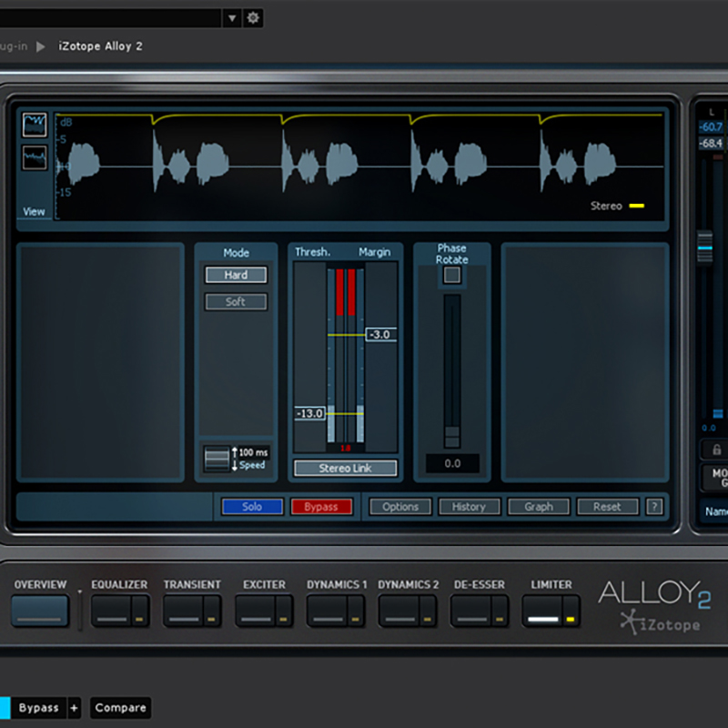Switch to the Exciter module
Image resolution: width=728 pixels, height=728 pixels.
pos(256,611)
